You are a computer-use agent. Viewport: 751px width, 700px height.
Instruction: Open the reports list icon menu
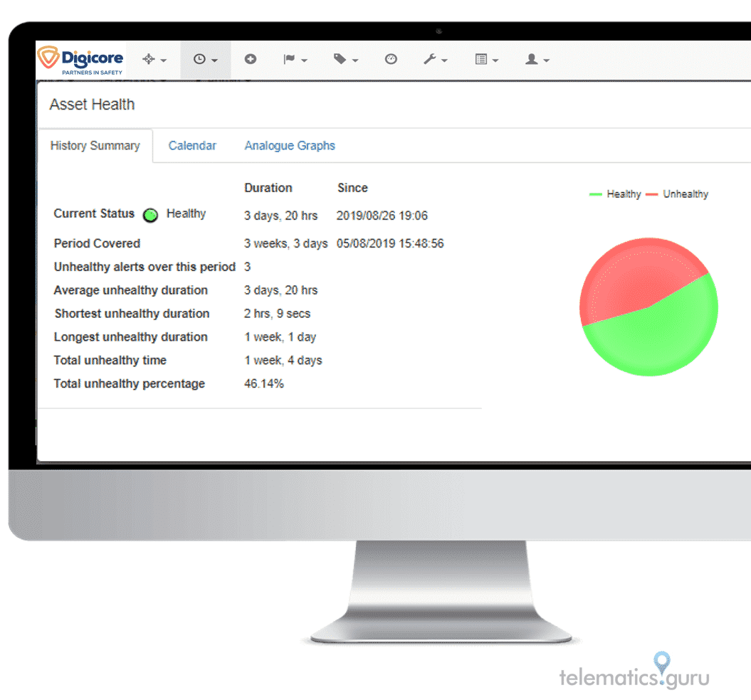(486, 60)
